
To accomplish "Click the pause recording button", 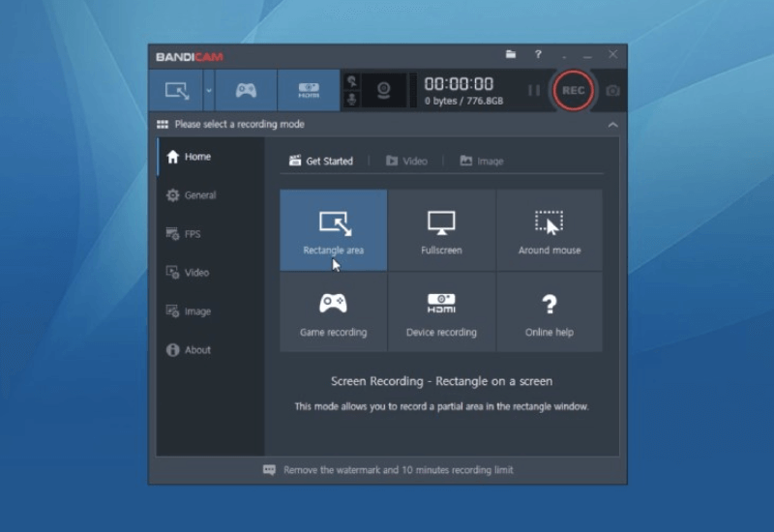I will (534, 90).
